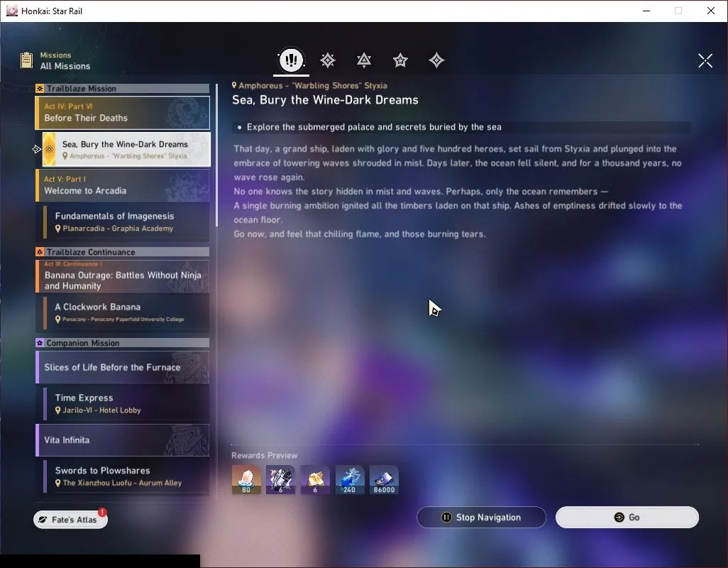Click the Stop Navigation button

[x=482, y=518]
